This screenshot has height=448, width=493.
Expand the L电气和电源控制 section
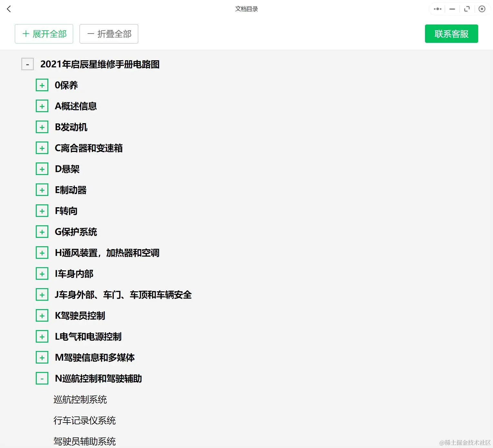pyautogui.click(x=42, y=336)
